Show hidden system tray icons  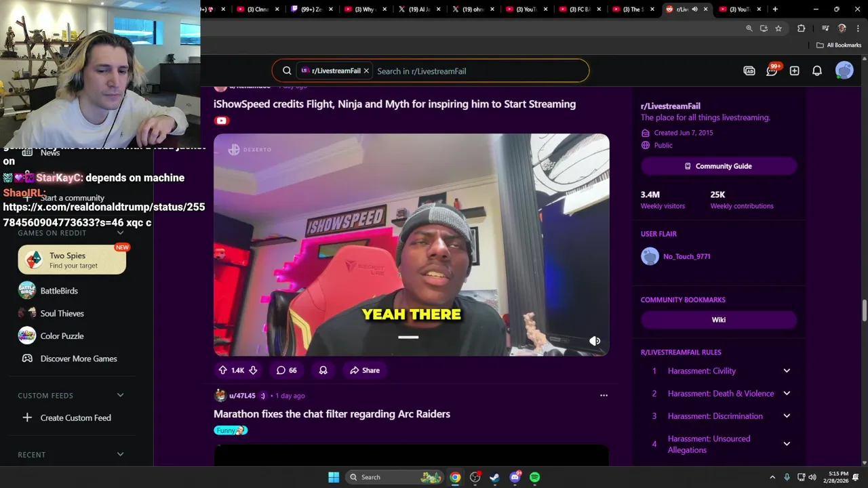pos(772,477)
